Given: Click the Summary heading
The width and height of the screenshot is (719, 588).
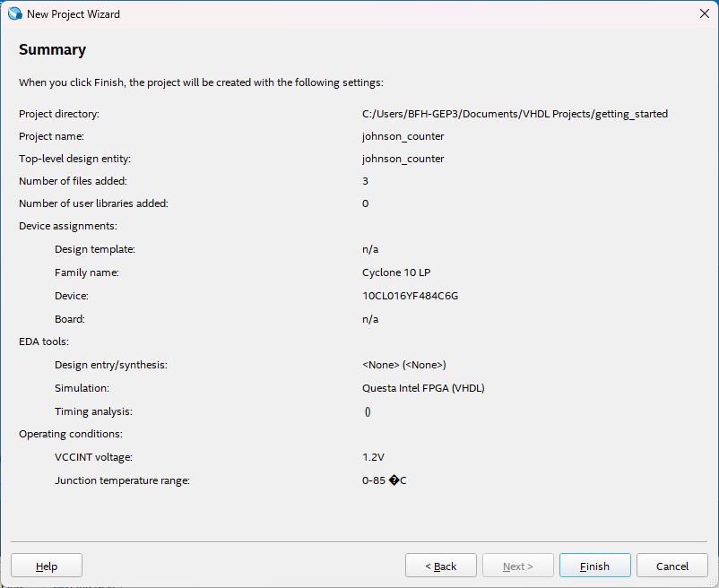Looking at the screenshot, I should (x=52, y=49).
